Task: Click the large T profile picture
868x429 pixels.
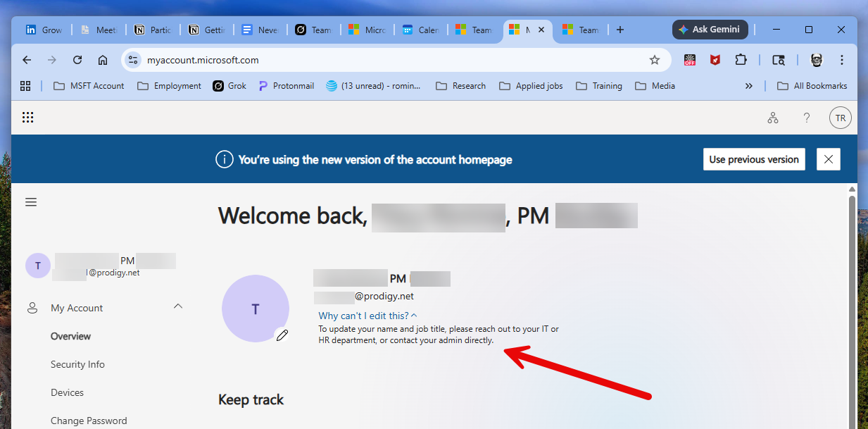Action: 256,309
